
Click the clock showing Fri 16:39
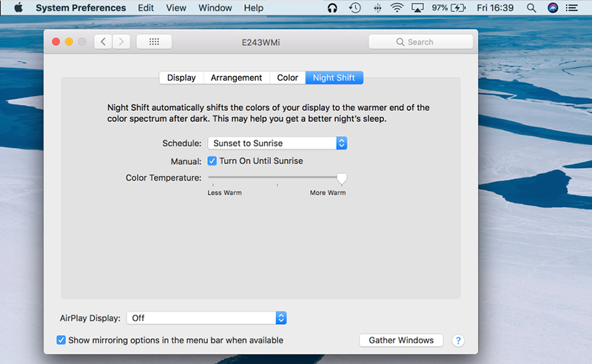tap(495, 8)
